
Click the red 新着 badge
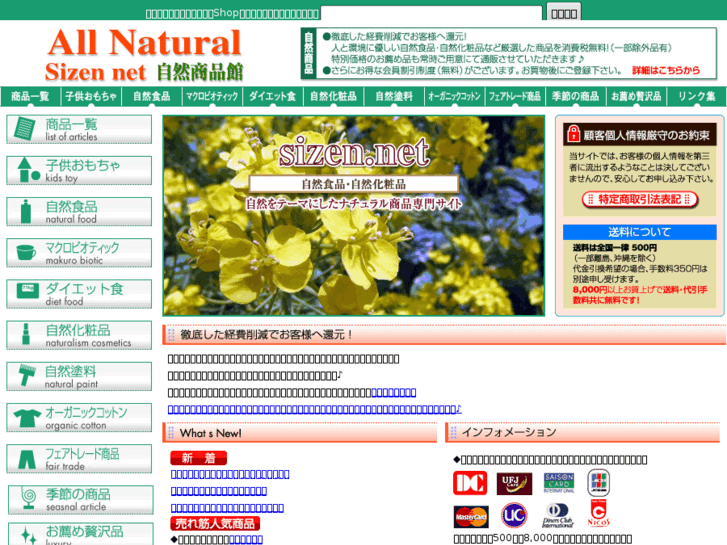pos(198,458)
